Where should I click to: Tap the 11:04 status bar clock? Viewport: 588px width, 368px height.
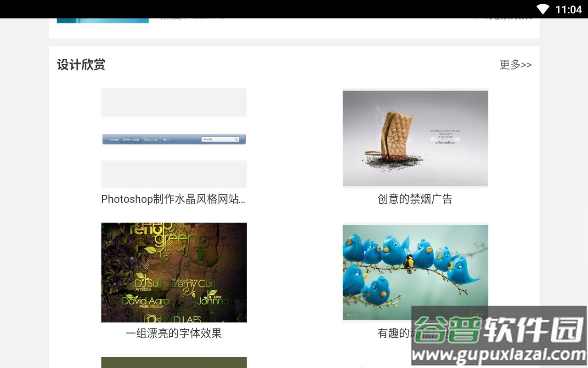(569, 9)
